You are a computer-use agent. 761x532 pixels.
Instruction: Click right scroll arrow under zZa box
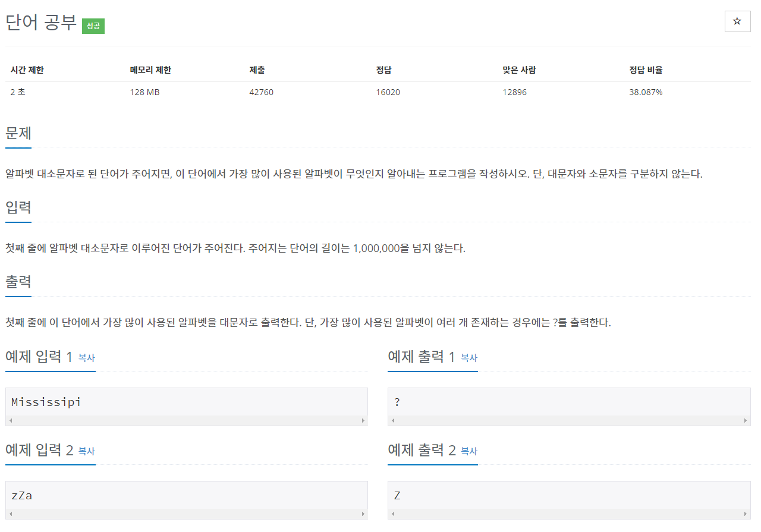coord(363,514)
